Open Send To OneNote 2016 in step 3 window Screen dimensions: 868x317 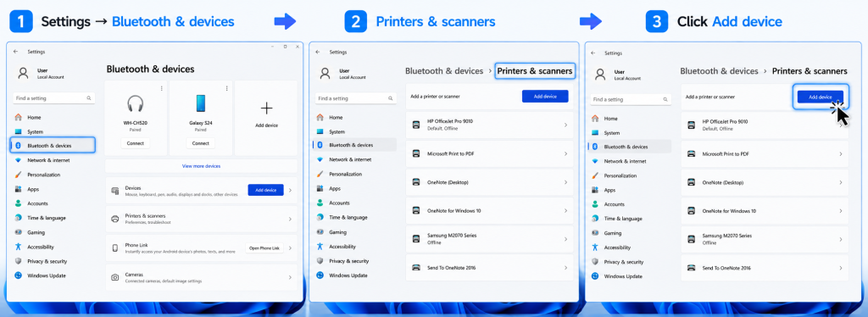click(x=765, y=269)
